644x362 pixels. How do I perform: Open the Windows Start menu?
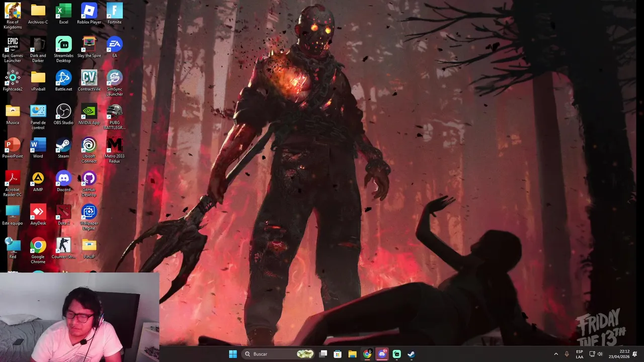233,354
